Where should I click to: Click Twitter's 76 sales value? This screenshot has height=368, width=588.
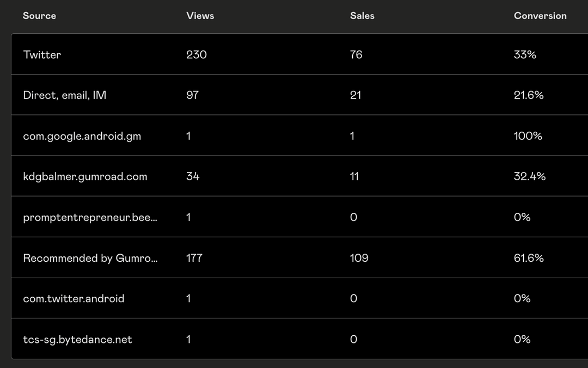[x=356, y=54]
